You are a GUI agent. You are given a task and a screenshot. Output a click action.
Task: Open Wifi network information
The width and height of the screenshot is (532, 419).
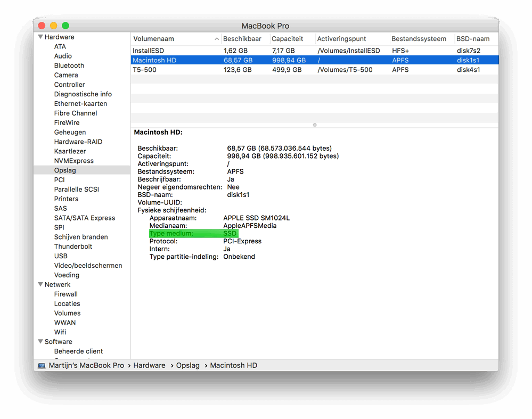(x=60, y=332)
